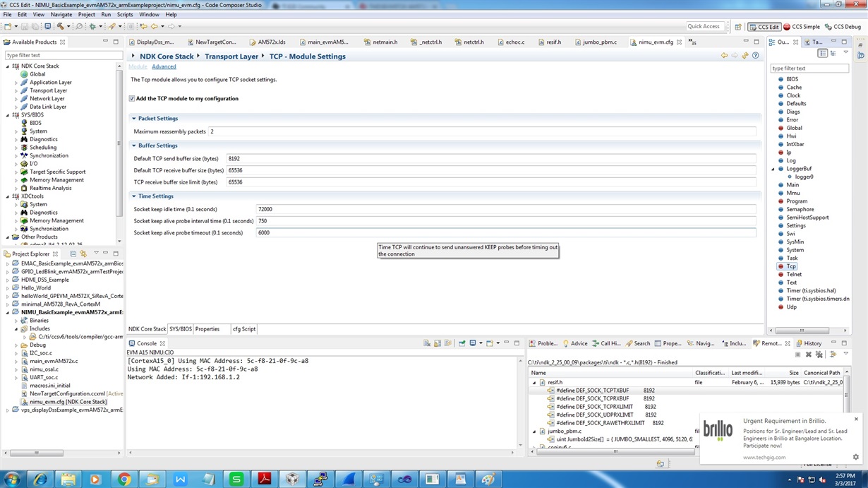868x488 pixels.
Task: Select the cfg Script bottom tab
Action: click(244, 329)
